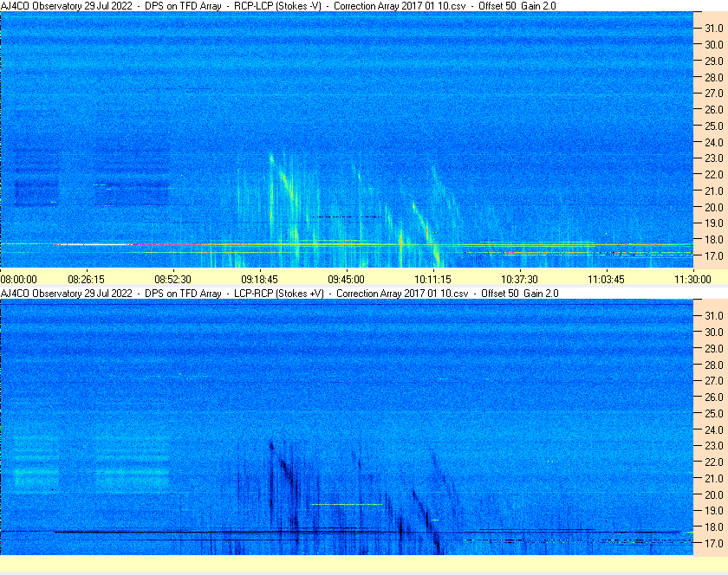Click the LCP-RCP (Stokes +V) title text

[x=279, y=294]
